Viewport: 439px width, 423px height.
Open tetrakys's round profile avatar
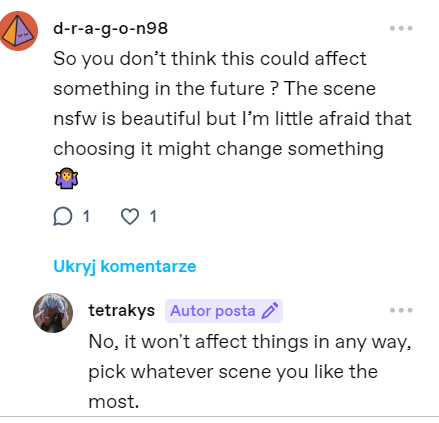[x=53, y=313]
